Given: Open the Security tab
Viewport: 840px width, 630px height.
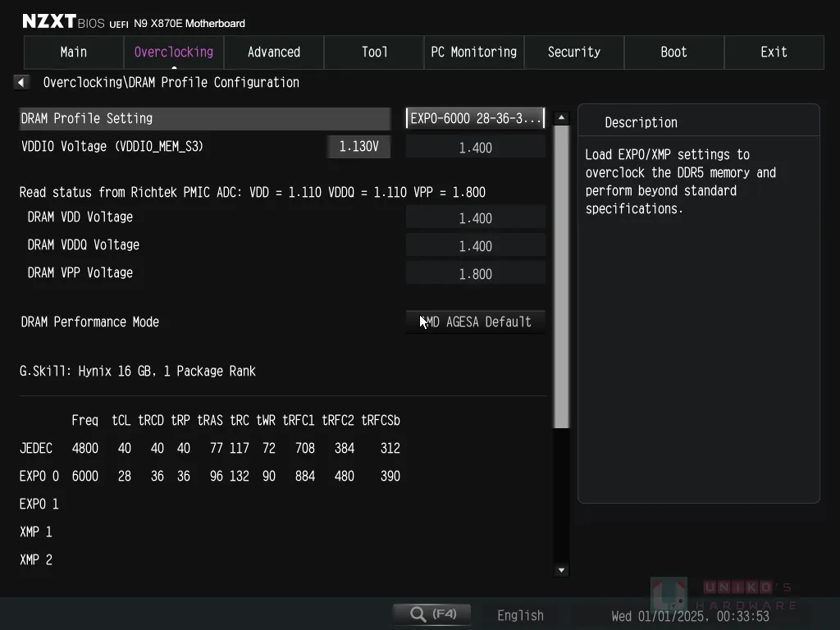Looking at the screenshot, I should tap(574, 52).
